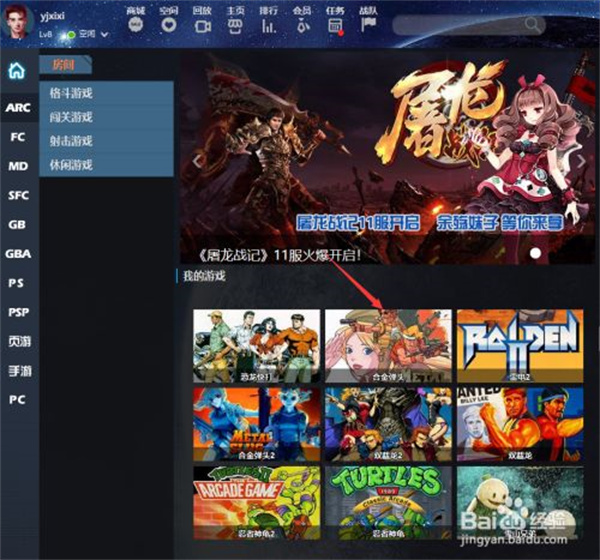Launch the 双截龙2 game thumbnail

388,424
